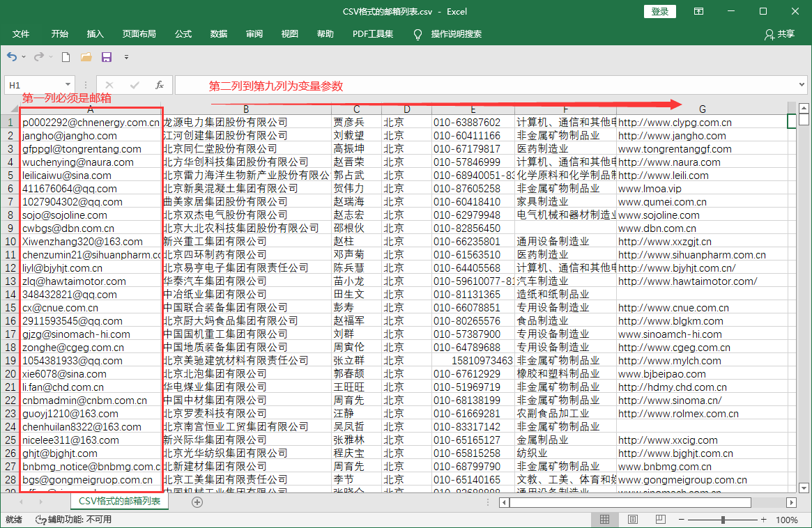Add a new sheet with plus icon
The height and width of the screenshot is (528, 812).
(x=197, y=502)
